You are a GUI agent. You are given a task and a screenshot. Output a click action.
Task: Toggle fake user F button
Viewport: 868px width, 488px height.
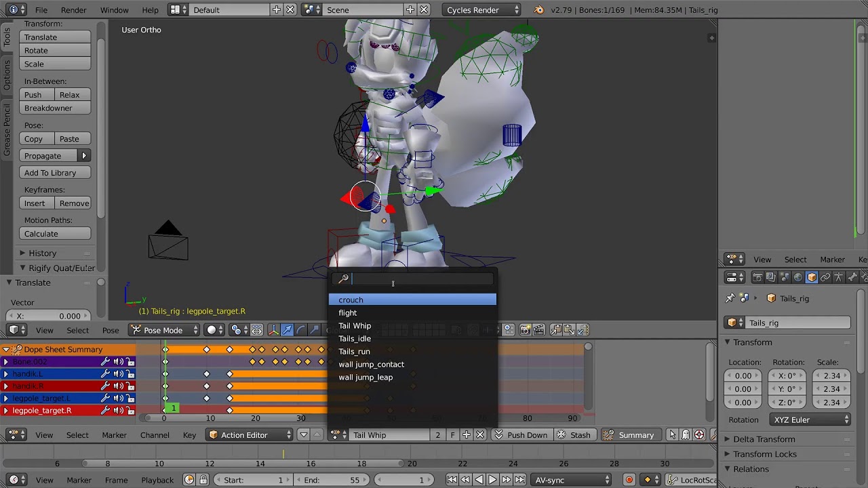[453, 435]
